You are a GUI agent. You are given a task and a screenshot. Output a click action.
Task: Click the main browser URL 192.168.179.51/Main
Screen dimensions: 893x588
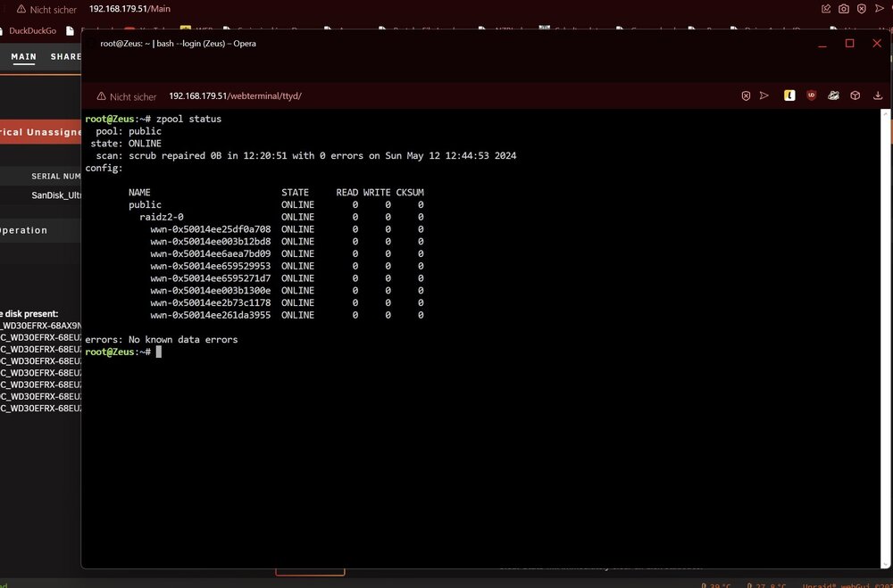coord(129,9)
